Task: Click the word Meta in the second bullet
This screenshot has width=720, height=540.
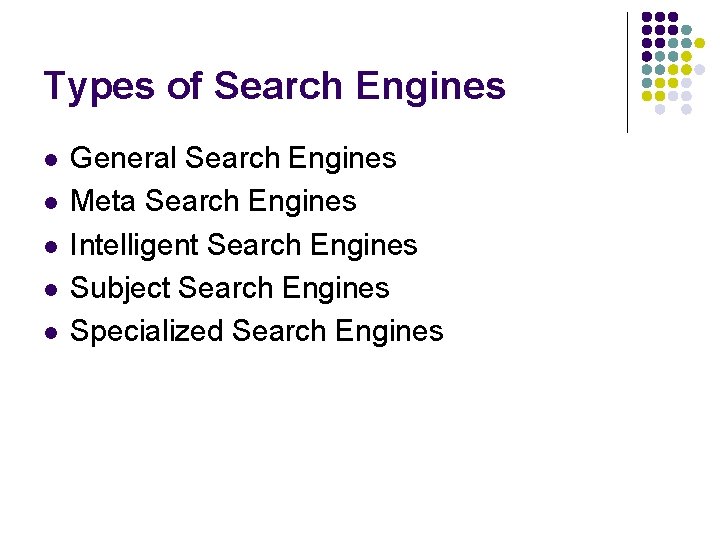Action: click(x=103, y=201)
